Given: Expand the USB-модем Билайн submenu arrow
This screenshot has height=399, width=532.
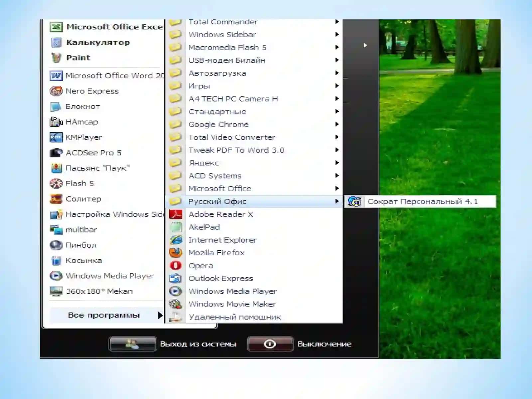Looking at the screenshot, I should click(x=337, y=60).
